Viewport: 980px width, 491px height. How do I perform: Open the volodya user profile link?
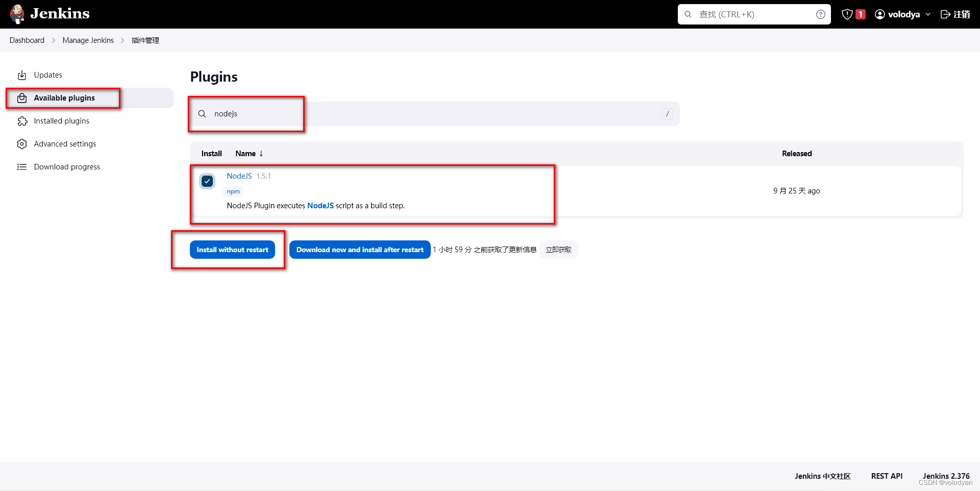pos(903,14)
